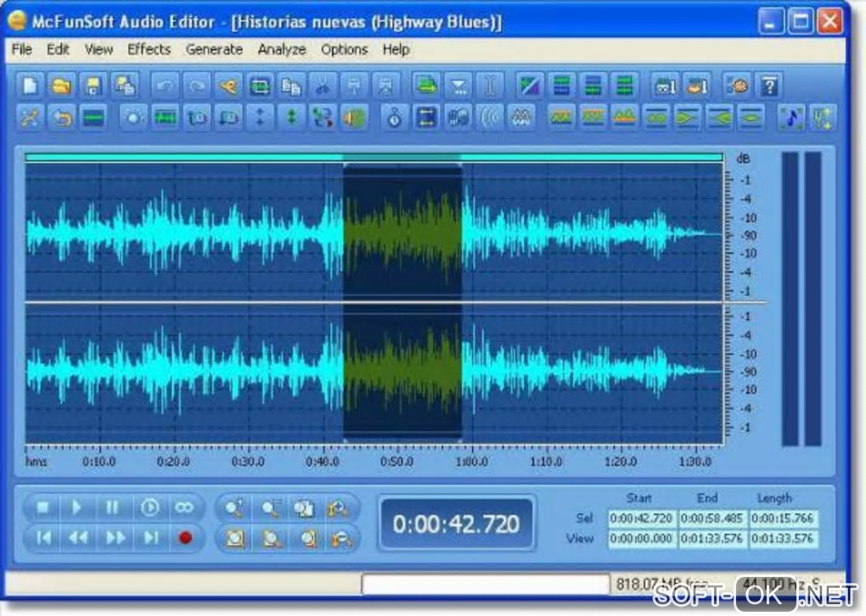This screenshot has height=616, width=866.
Task: Click inside the highlighted selection on the top channel
Action: tap(402, 233)
